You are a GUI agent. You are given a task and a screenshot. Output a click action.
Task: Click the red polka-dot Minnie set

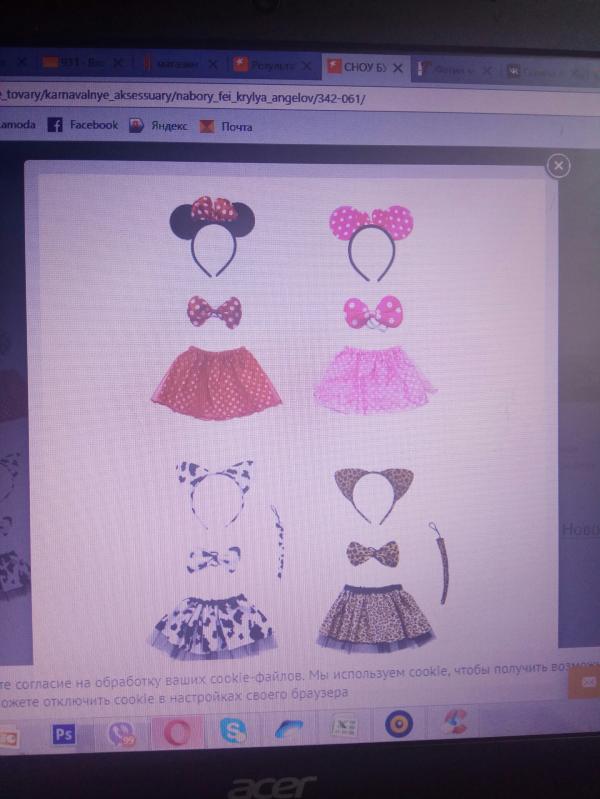(216, 308)
